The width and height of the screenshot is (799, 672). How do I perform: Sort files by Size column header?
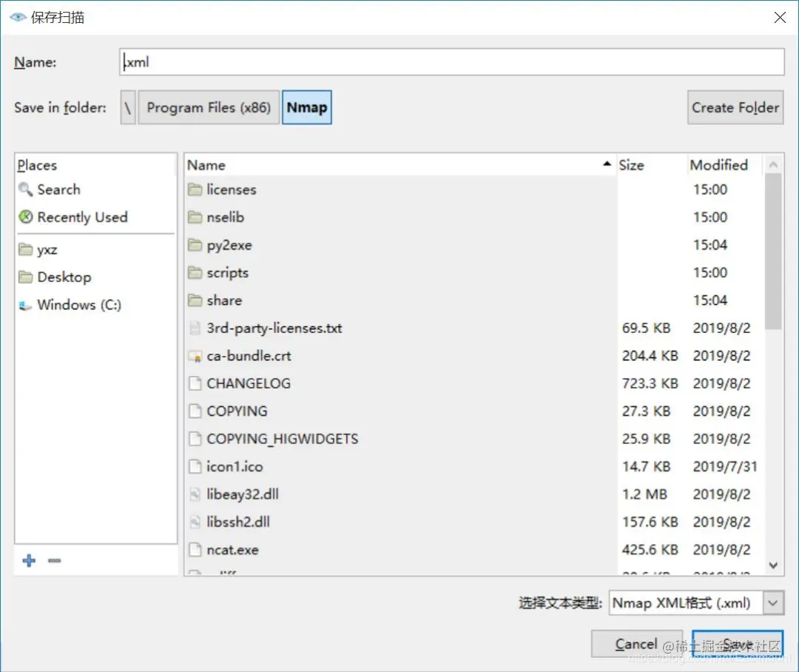(651, 165)
